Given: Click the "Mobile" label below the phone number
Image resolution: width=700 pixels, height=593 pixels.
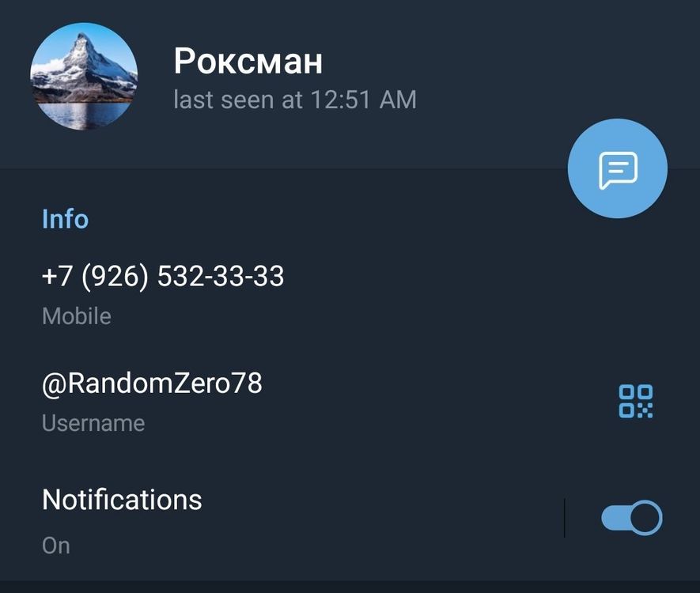Looking at the screenshot, I should pos(77,316).
